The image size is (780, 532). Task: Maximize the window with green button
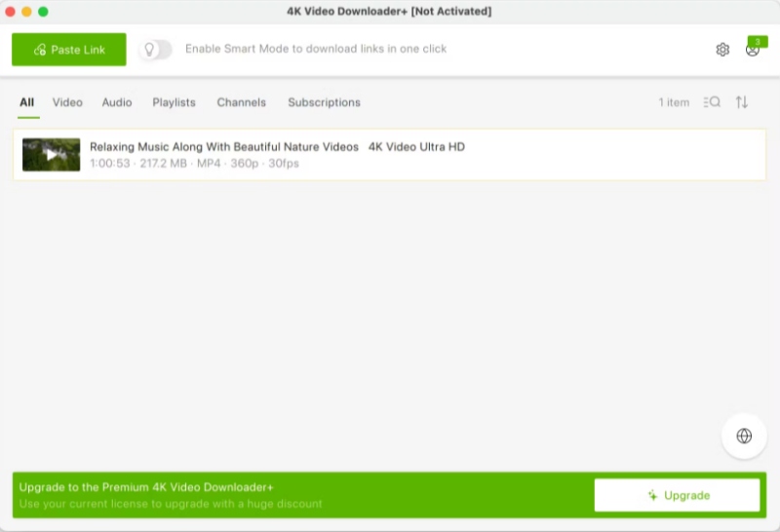point(43,12)
